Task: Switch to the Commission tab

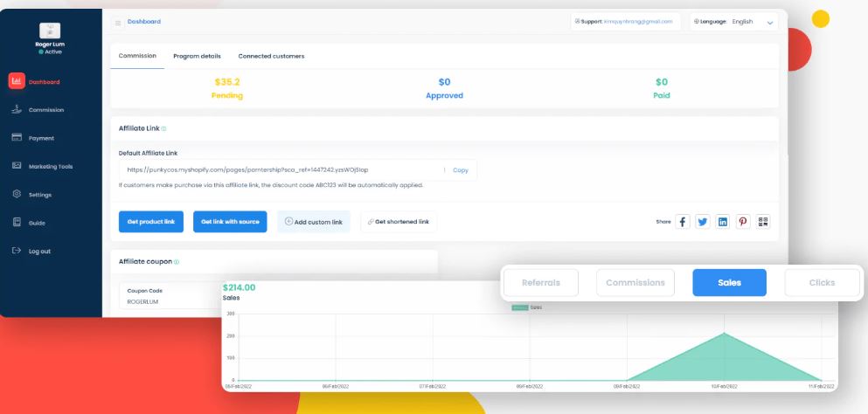Action: (x=137, y=56)
